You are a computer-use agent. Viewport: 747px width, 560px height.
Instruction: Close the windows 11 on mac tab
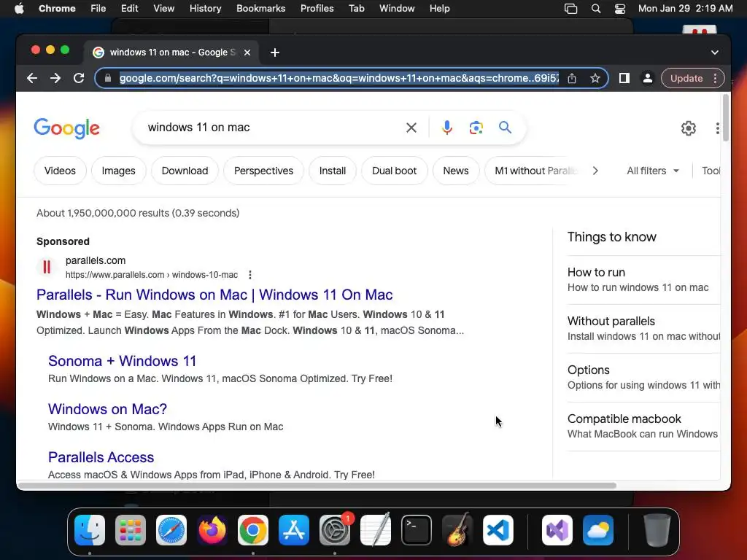click(x=247, y=52)
